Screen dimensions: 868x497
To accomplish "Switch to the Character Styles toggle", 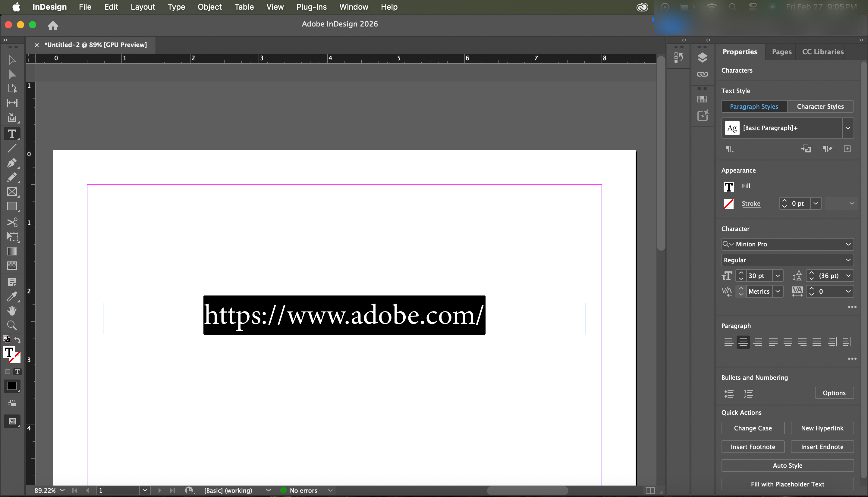I will pyautogui.click(x=820, y=107).
